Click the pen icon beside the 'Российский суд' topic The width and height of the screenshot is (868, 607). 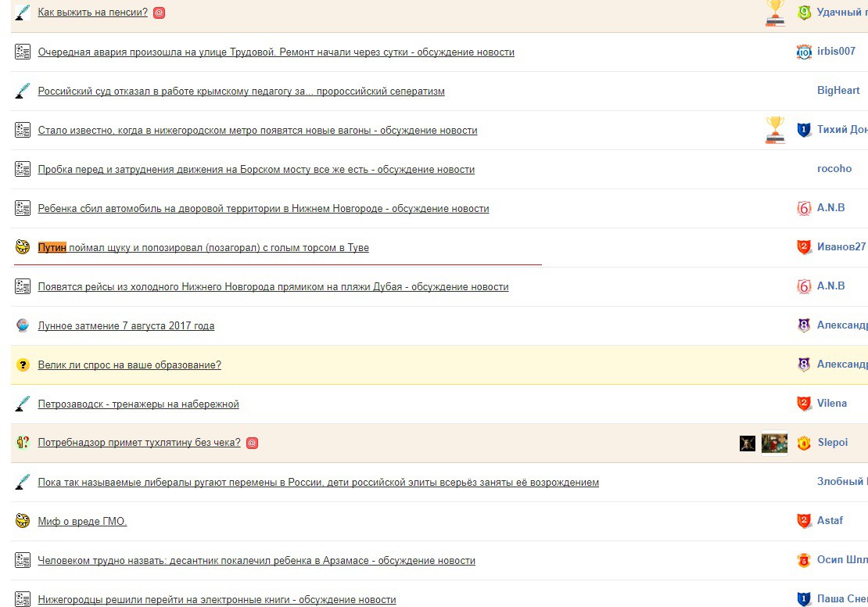click(23, 91)
